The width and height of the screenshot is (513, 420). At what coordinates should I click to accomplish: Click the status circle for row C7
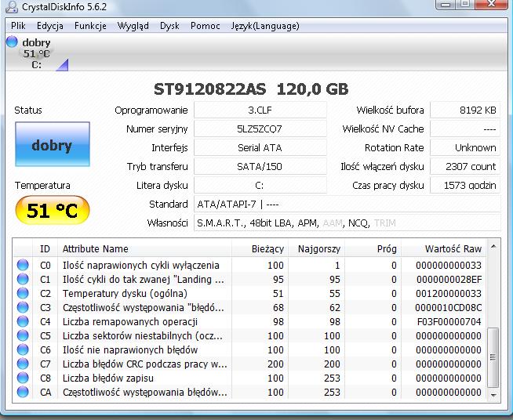23,364
